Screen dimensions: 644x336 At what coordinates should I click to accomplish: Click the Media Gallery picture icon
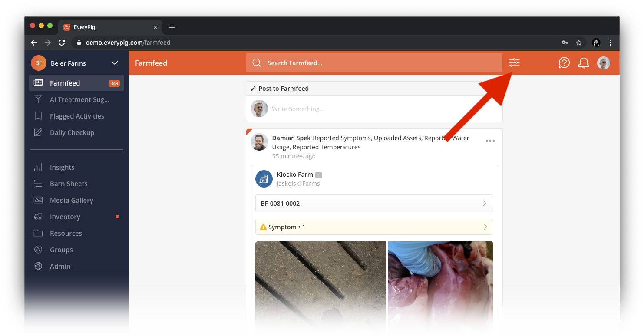[38, 200]
